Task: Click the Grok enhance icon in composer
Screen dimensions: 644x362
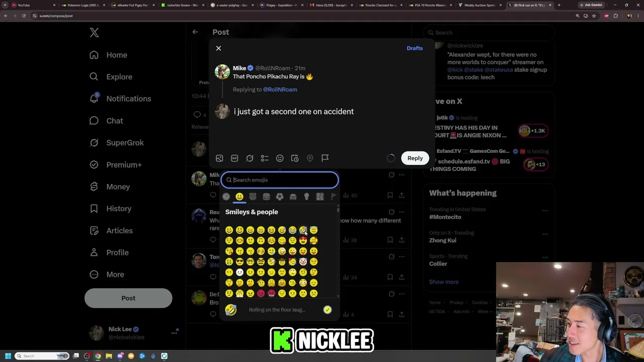Action: tap(250, 158)
